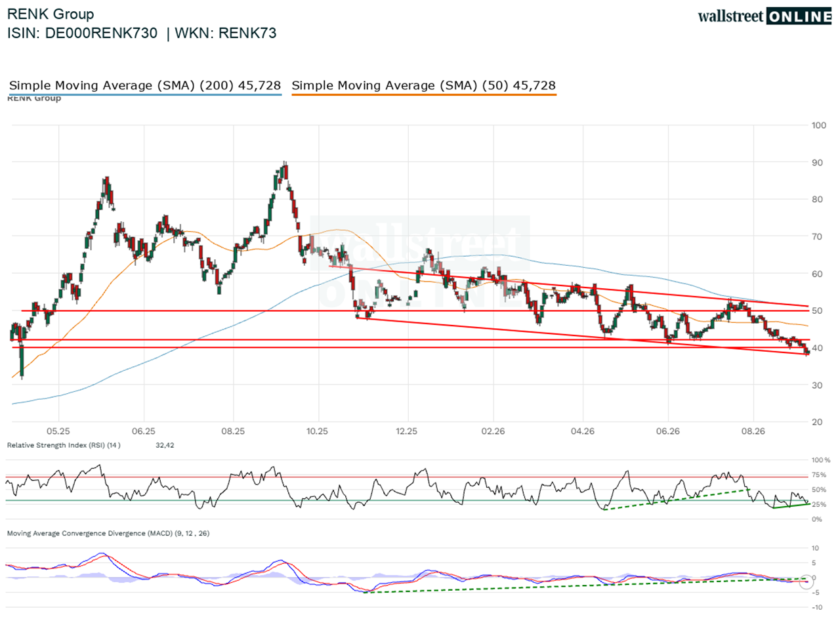Click the blue line under SMA (200) legend

click(x=144, y=95)
